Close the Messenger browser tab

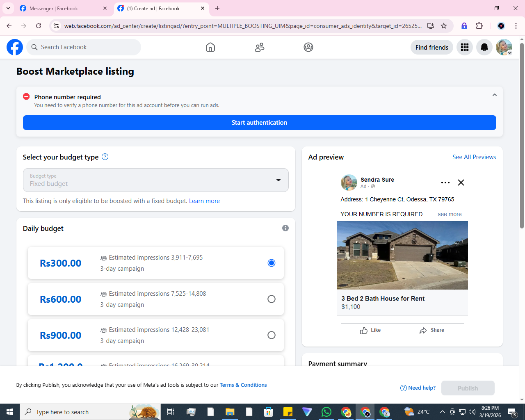tap(105, 8)
